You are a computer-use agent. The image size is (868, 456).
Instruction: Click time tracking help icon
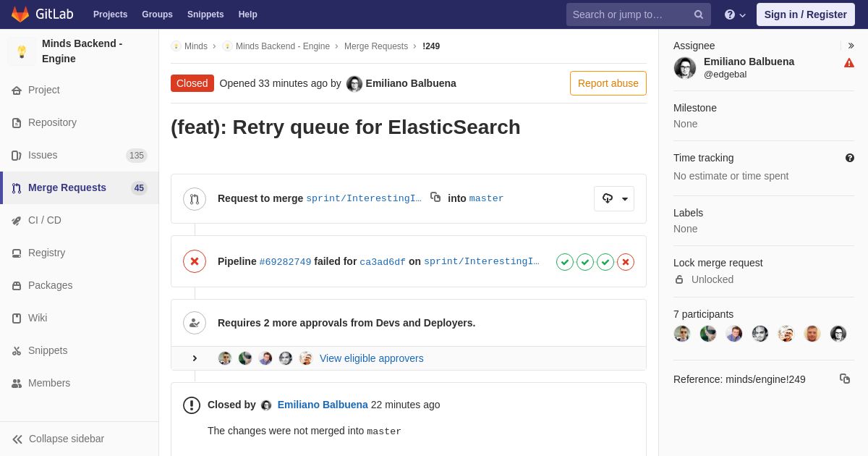[850, 158]
